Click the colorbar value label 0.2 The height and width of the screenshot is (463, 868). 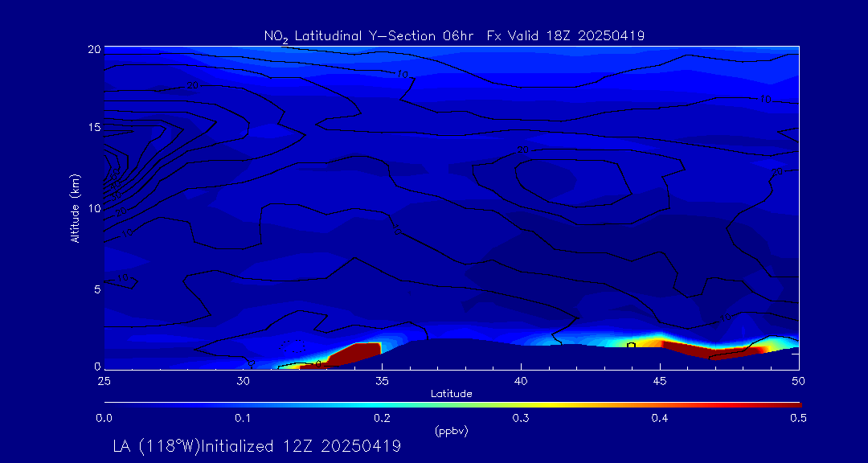(382, 419)
